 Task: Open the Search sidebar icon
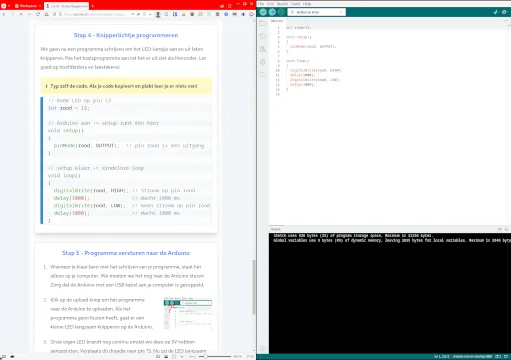pyautogui.click(x=263, y=75)
